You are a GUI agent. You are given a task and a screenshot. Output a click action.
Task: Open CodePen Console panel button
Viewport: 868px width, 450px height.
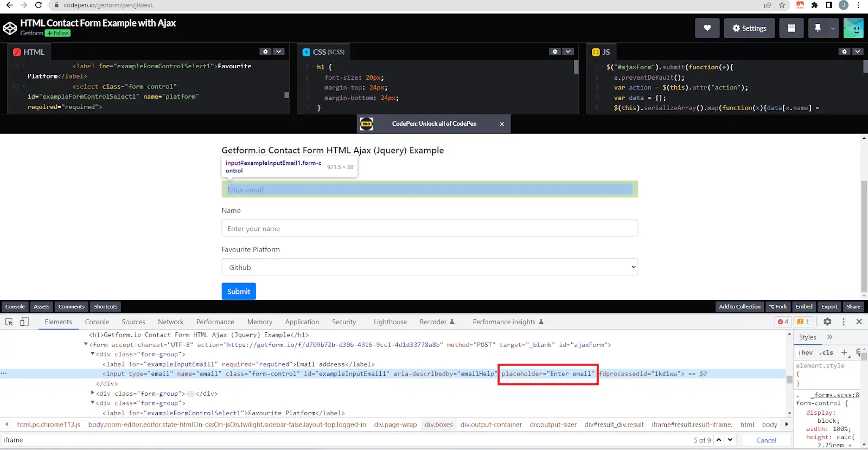15,307
